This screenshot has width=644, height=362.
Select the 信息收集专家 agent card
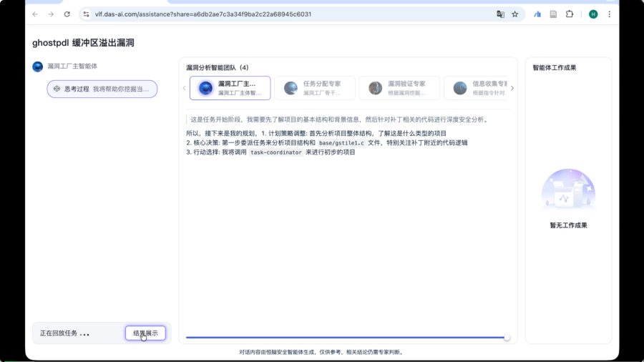(475, 88)
